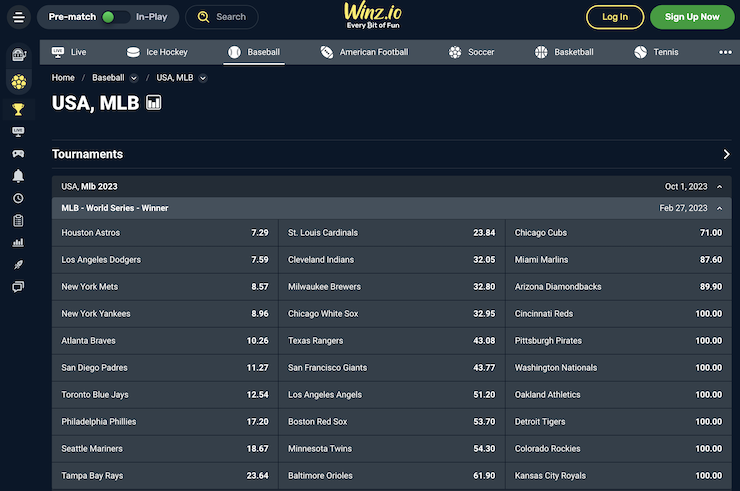Open the clock history icon
Screen dimensions: 740x491
click(18, 198)
